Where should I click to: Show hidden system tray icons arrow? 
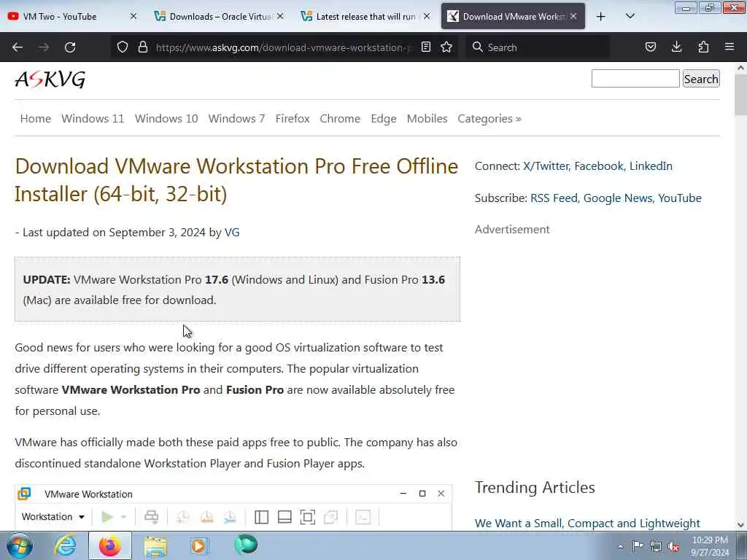tap(620, 546)
